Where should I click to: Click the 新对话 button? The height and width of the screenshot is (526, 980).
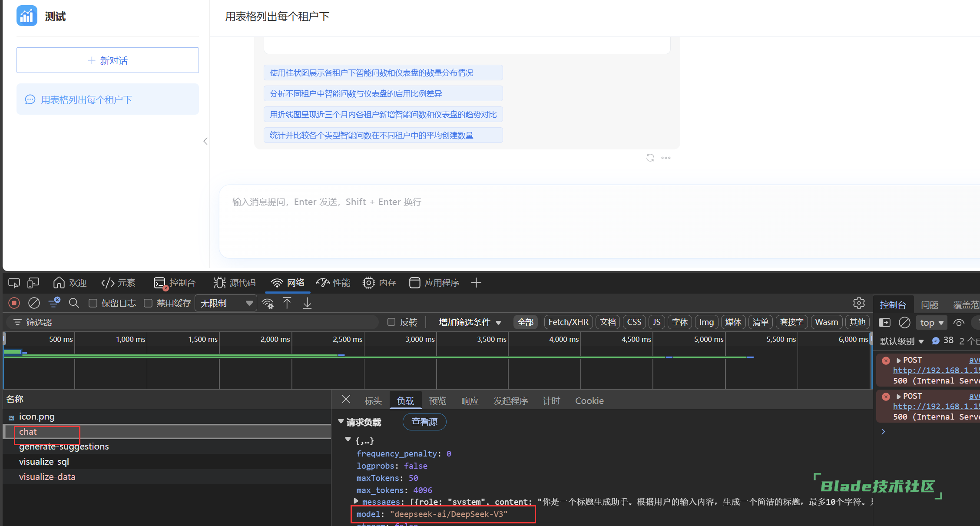click(108, 60)
